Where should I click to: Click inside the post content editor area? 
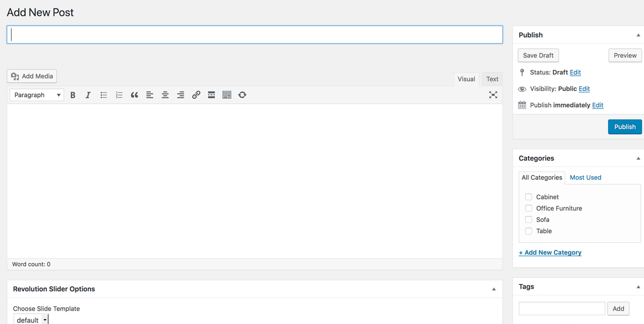coord(255,181)
